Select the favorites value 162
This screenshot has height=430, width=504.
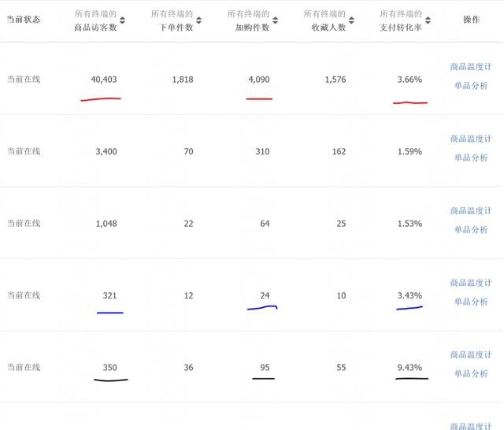point(339,151)
